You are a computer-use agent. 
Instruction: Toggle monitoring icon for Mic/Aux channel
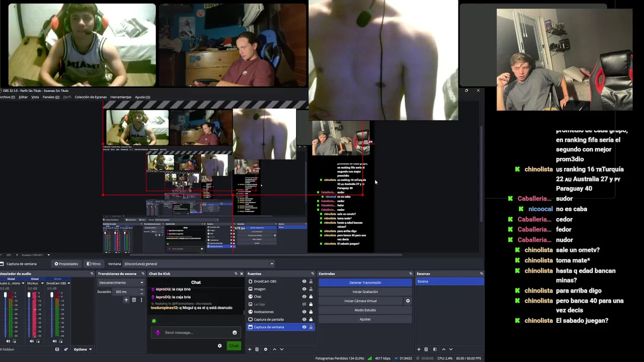(x=38, y=341)
